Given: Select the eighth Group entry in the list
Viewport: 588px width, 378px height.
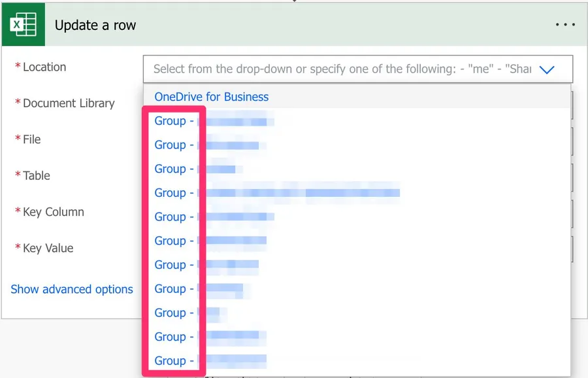Looking at the screenshot, I should coord(199,289).
